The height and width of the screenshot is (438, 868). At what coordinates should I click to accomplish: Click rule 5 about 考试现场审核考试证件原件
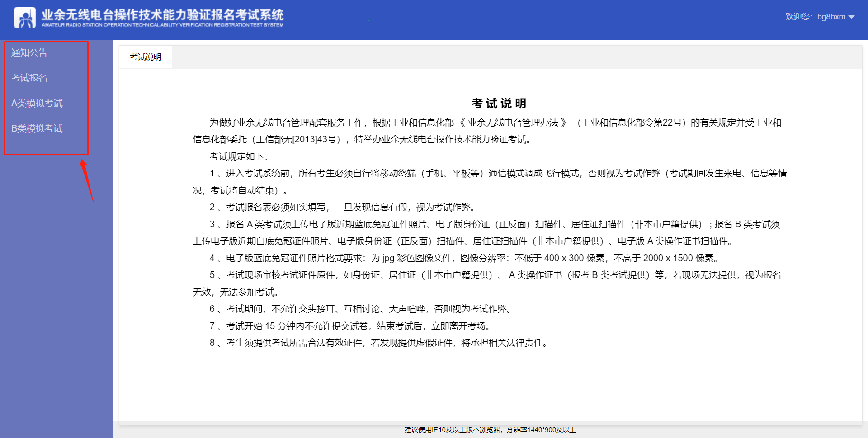[487, 283]
